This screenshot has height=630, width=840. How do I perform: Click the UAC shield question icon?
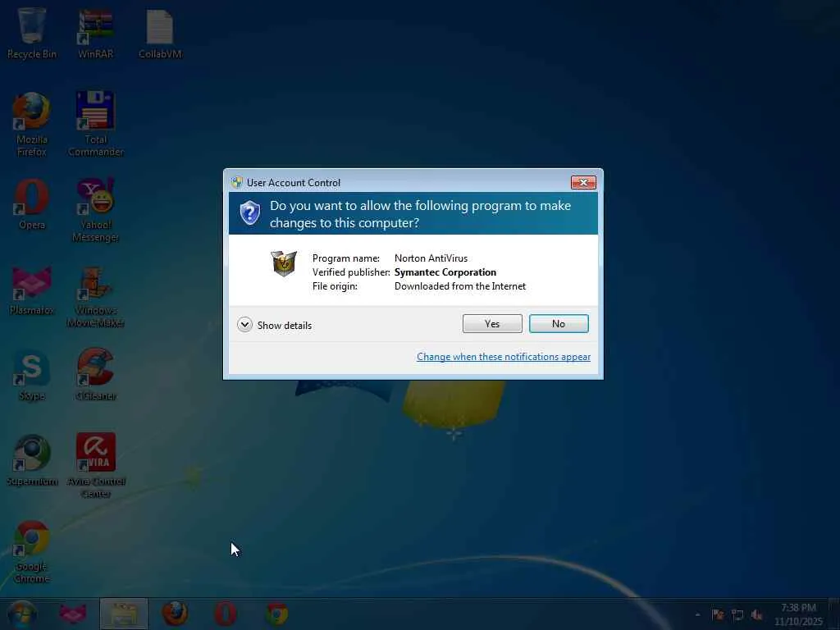249,213
